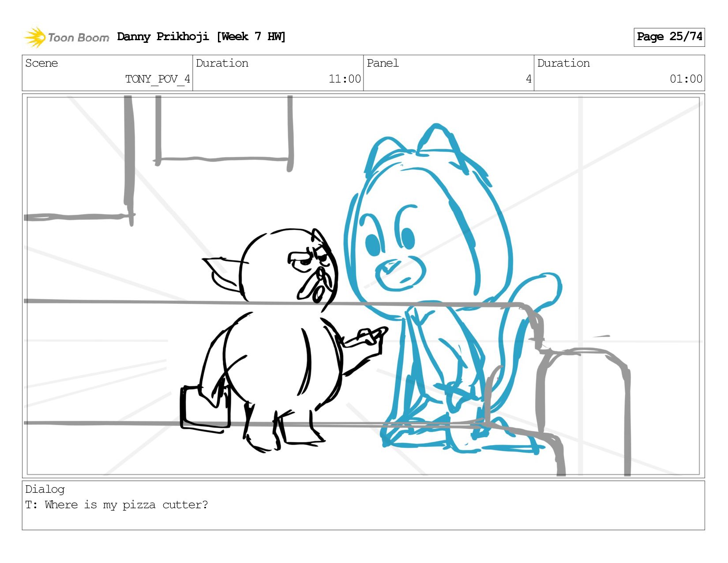Click the storyboard panel drawing
Viewport: 728px width, 563px height.
tap(363, 286)
